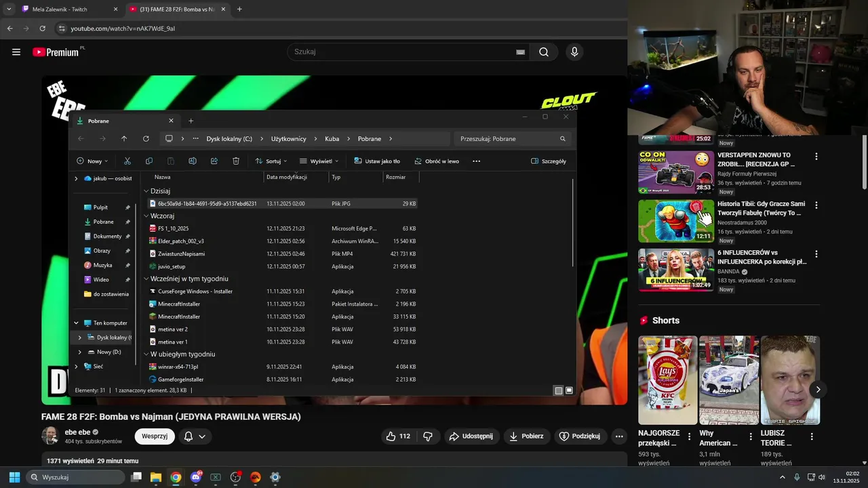
Task: Expand the jakub — osobiste OneDrive node
Action: pos(76,178)
